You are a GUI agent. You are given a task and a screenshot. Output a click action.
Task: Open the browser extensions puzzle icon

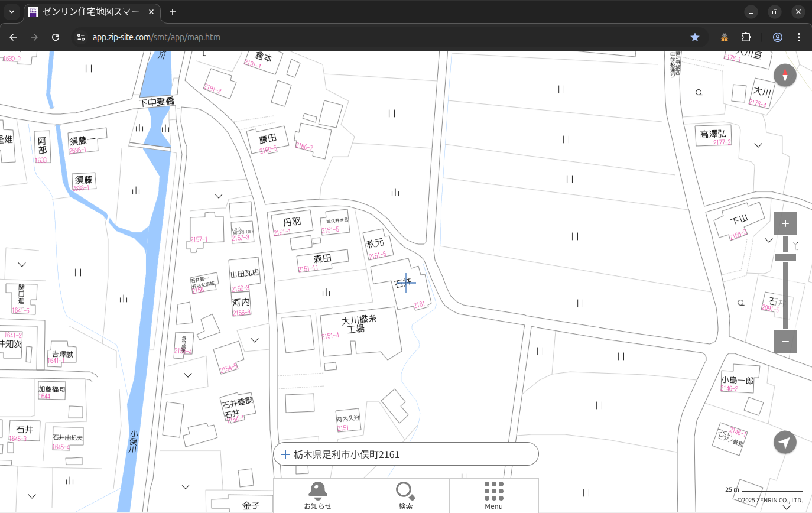(746, 37)
